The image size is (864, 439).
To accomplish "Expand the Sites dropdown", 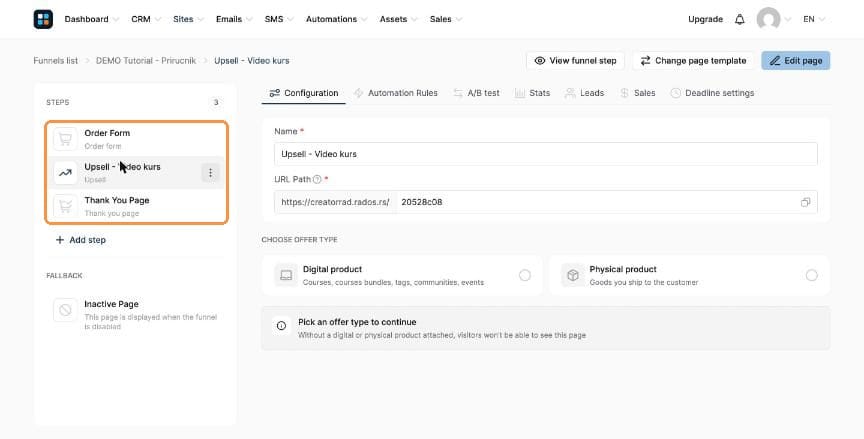I will [x=188, y=19].
